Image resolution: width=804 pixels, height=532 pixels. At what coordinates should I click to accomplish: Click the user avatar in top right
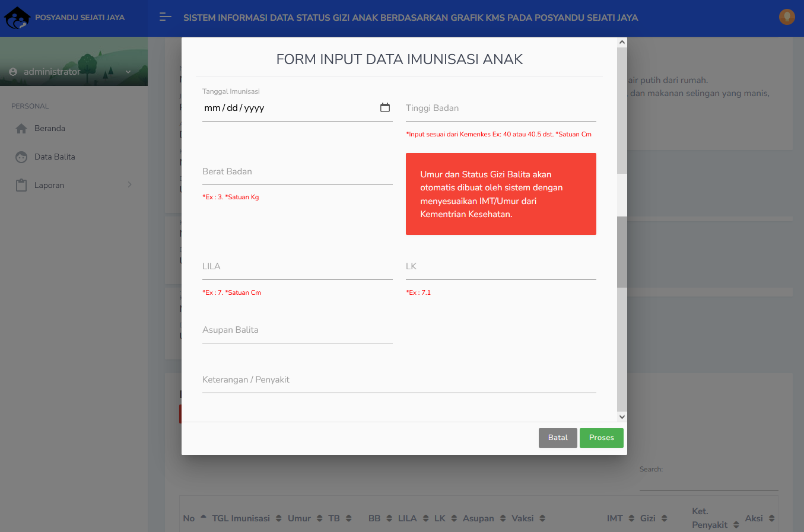[x=787, y=17]
